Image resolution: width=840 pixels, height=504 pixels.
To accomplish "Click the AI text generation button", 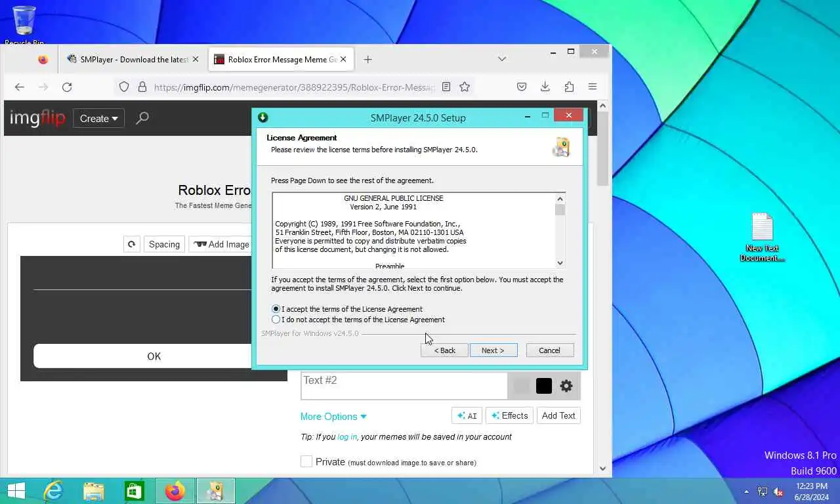I will pyautogui.click(x=467, y=415).
